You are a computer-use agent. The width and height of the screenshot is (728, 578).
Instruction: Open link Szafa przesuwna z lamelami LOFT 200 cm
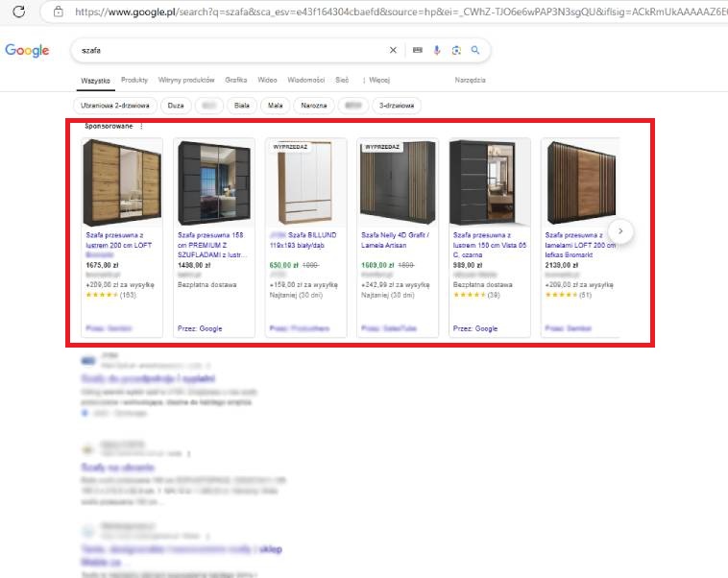coord(580,245)
